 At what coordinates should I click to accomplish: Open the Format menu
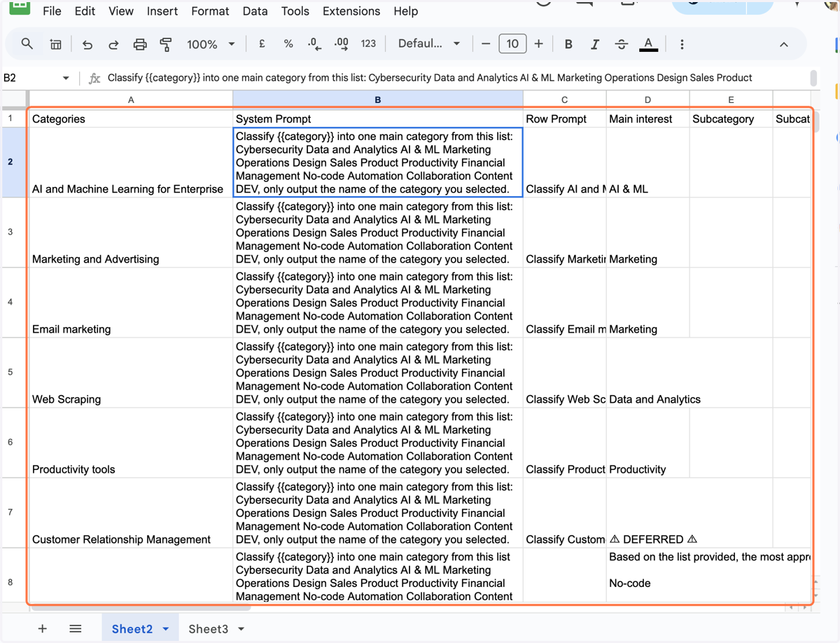210,11
